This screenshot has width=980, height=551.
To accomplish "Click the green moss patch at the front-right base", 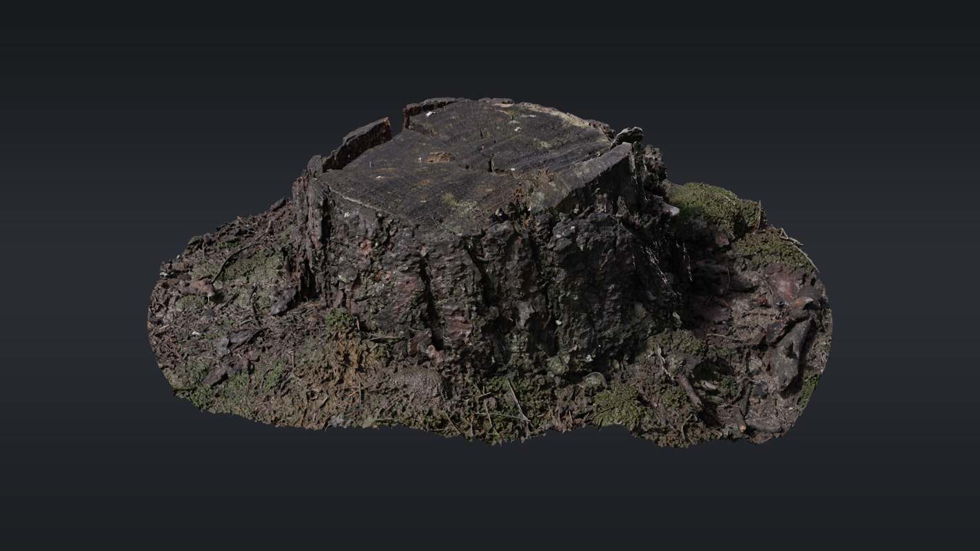I will 617,405.
